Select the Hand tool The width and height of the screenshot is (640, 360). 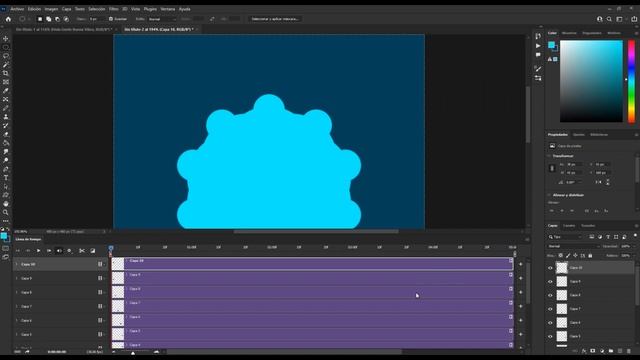click(x=6, y=204)
